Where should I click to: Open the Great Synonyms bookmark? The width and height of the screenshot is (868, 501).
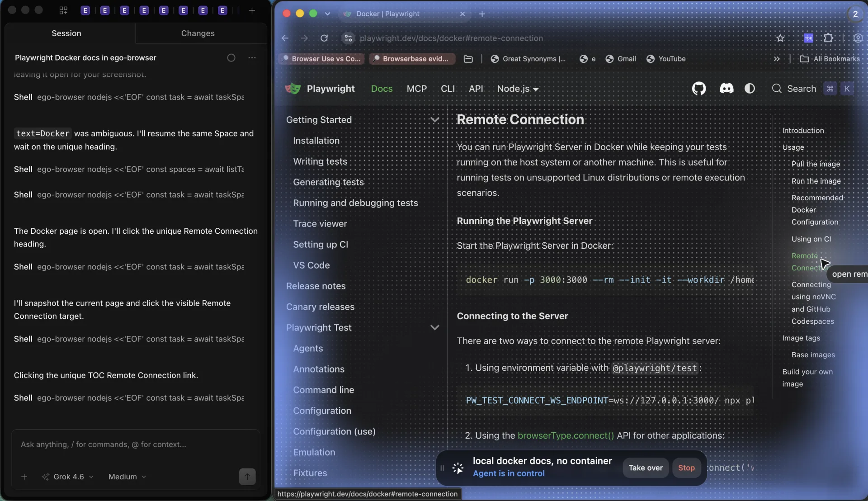pyautogui.click(x=528, y=59)
